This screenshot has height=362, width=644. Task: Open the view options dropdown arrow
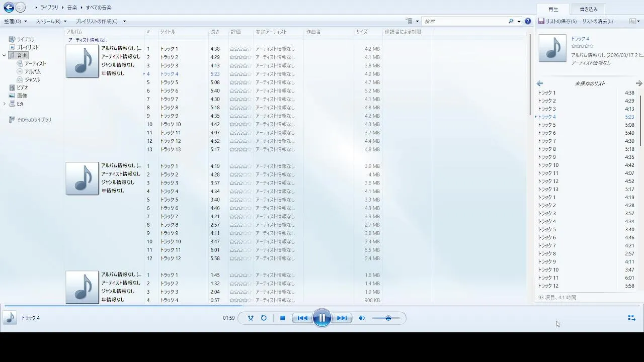point(417,21)
